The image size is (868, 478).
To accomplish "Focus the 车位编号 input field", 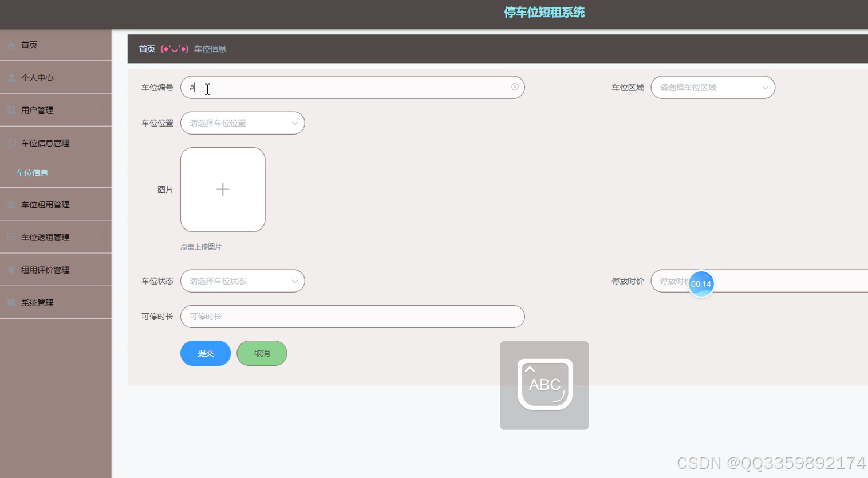I will pos(352,88).
